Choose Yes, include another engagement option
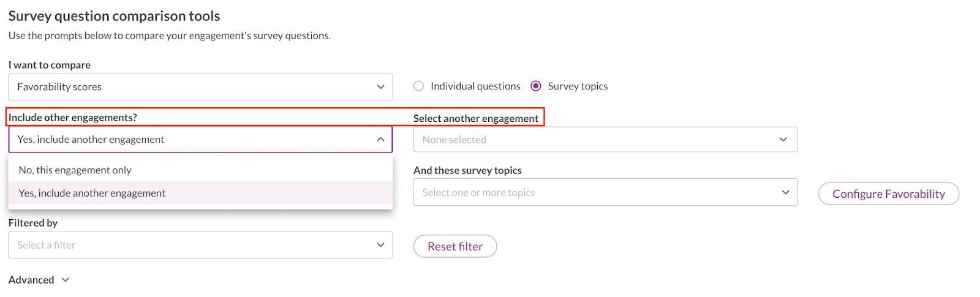Screen dimensions: 980x297 coord(200,193)
